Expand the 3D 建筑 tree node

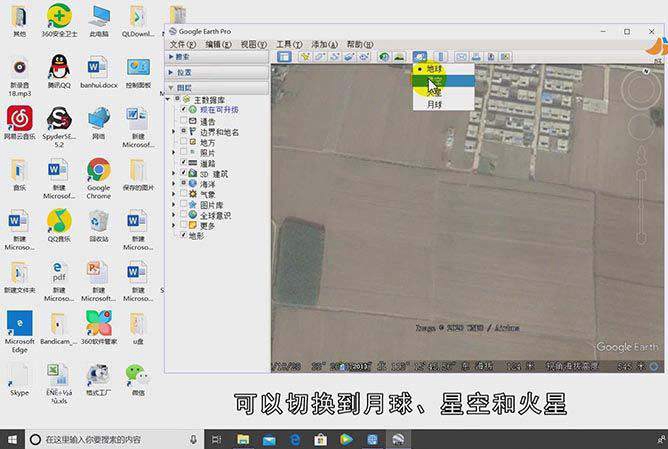pos(173,173)
